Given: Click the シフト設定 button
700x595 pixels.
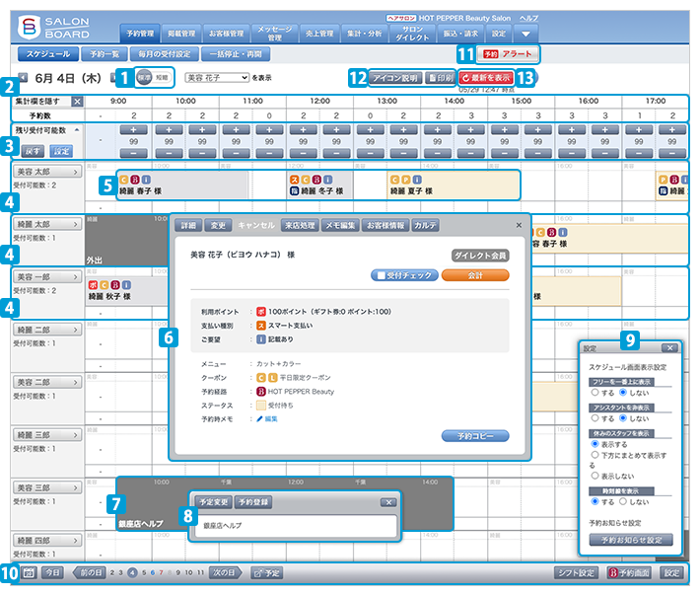Looking at the screenshot, I should tap(576, 573).
